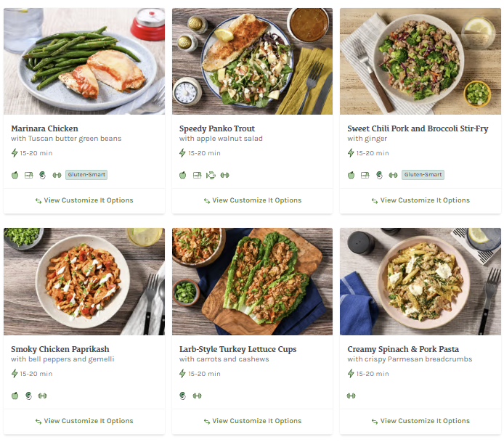Expand Customize It Options for Marinara Chicken
The image size is (504, 442).
84,200
